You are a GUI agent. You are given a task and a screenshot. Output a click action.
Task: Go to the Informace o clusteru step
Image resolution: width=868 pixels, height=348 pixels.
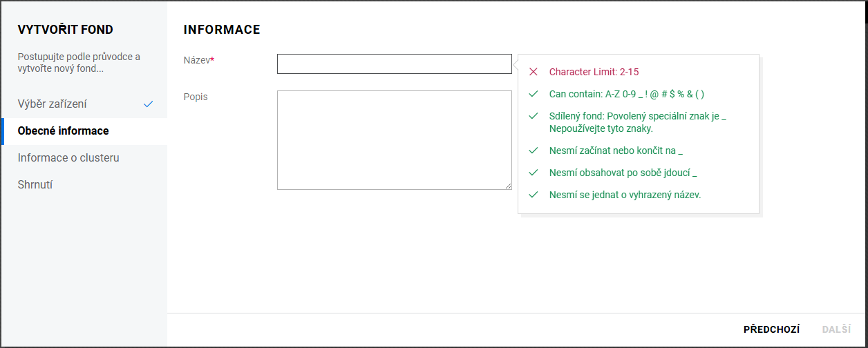point(68,158)
